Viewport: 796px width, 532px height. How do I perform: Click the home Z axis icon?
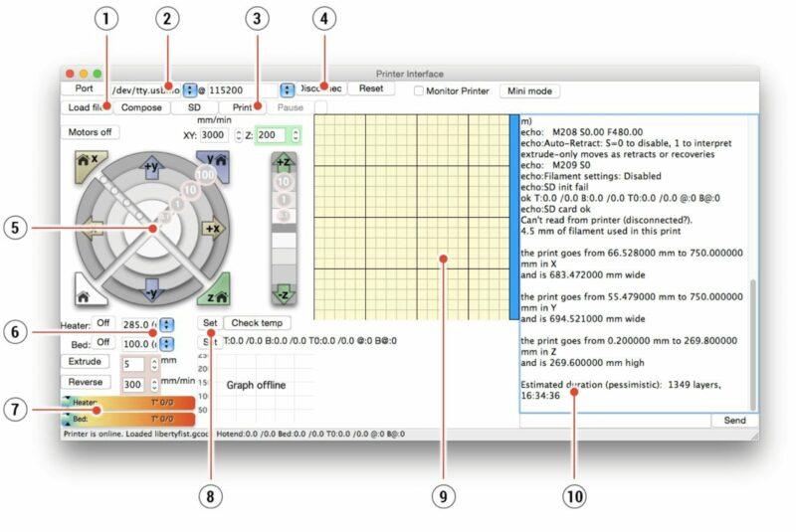216,292
